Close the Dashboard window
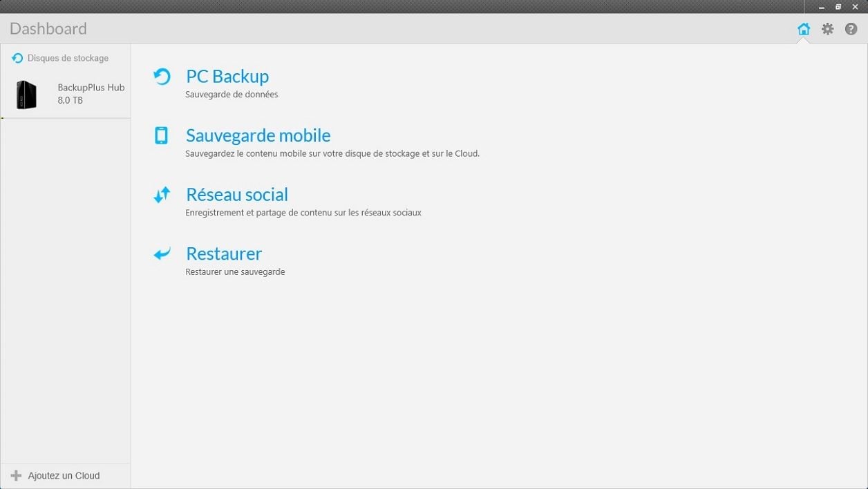This screenshot has height=489, width=868. [856, 6]
